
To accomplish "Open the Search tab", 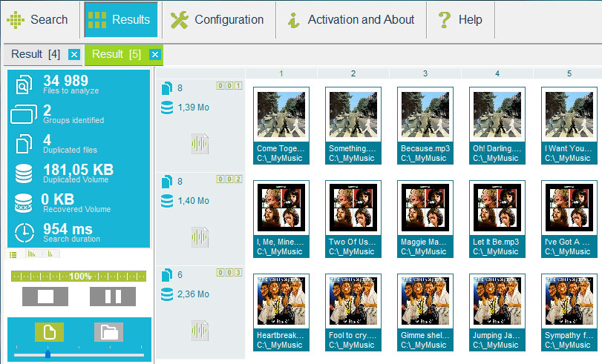I will click(38, 19).
